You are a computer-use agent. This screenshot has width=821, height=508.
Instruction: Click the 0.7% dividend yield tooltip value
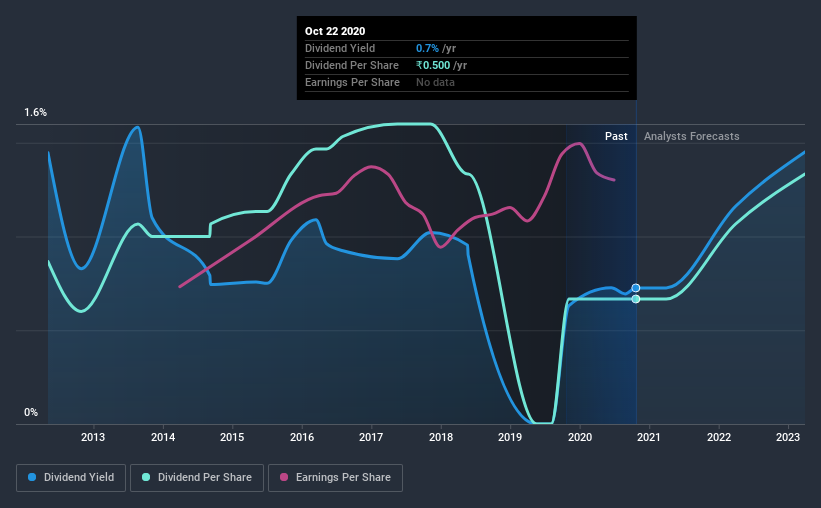click(x=427, y=48)
